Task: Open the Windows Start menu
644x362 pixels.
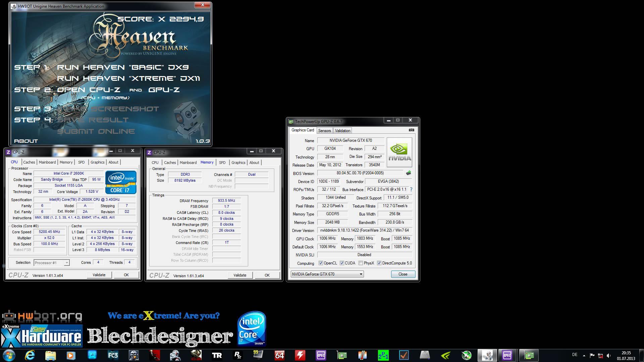Action: pyautogui.click(x=9, y=355)
